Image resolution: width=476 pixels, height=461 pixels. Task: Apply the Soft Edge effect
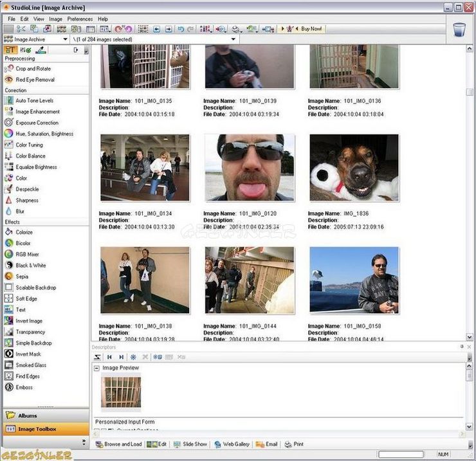[21, 298]
